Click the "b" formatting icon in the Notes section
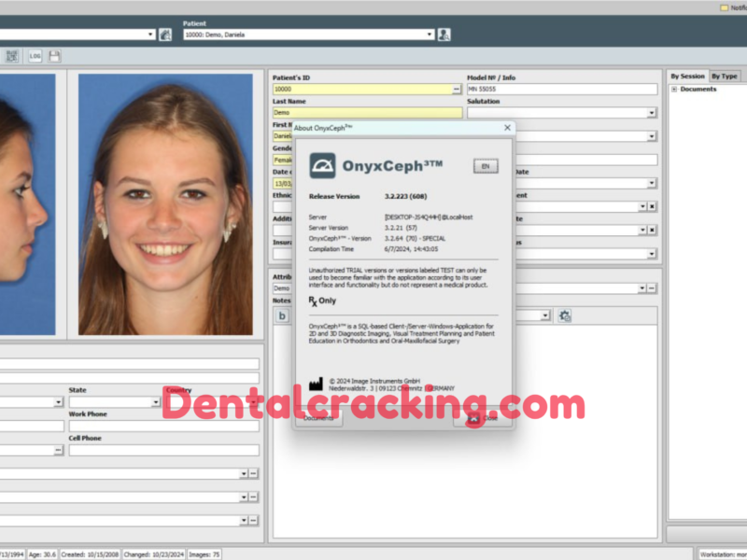Viewport: 747px width, 560px height. click(x=281, y=316)
